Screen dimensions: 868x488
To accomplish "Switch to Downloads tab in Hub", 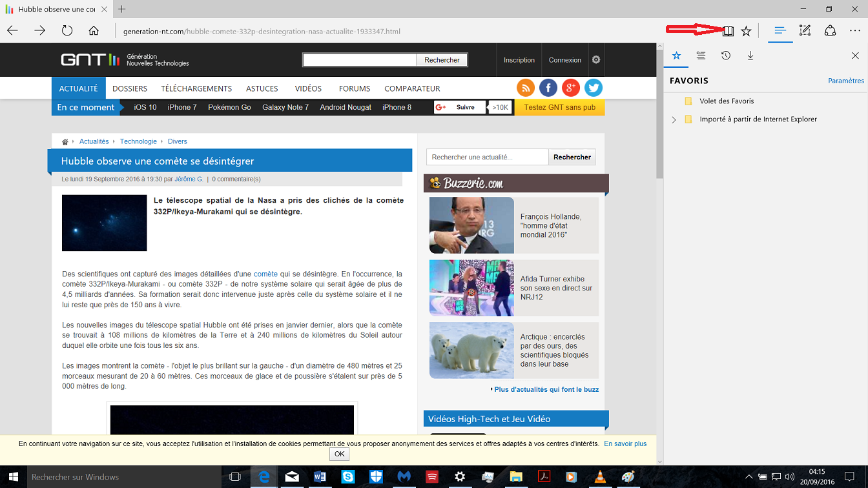I will point(750,56).
